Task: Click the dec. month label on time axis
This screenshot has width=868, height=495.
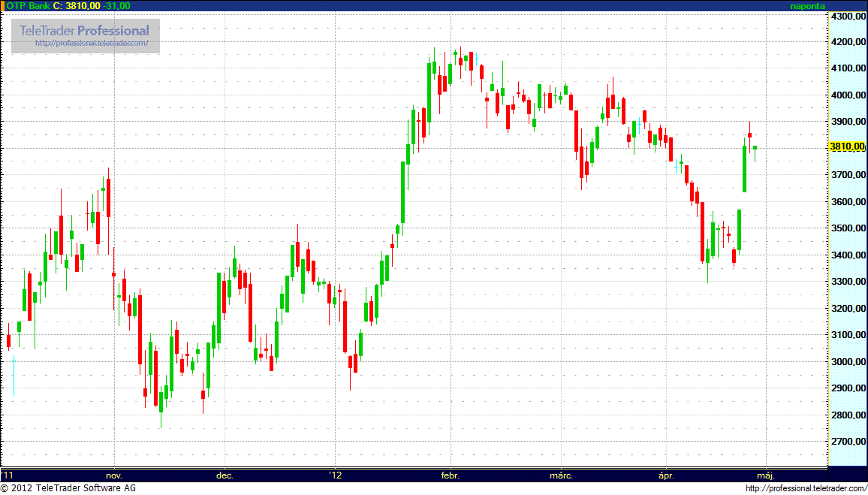Action: pyautogui.click(x=225, y=475)
